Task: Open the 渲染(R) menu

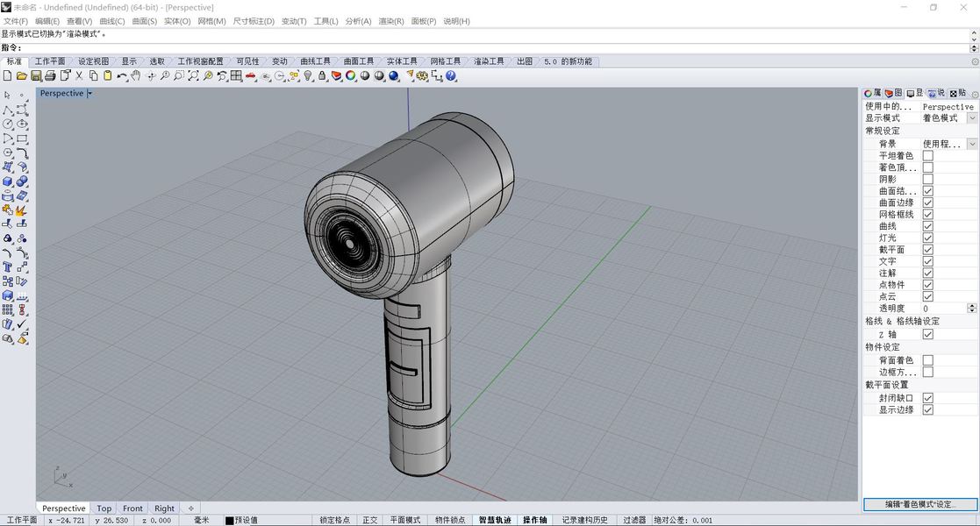Action: [x=391, y=21]
